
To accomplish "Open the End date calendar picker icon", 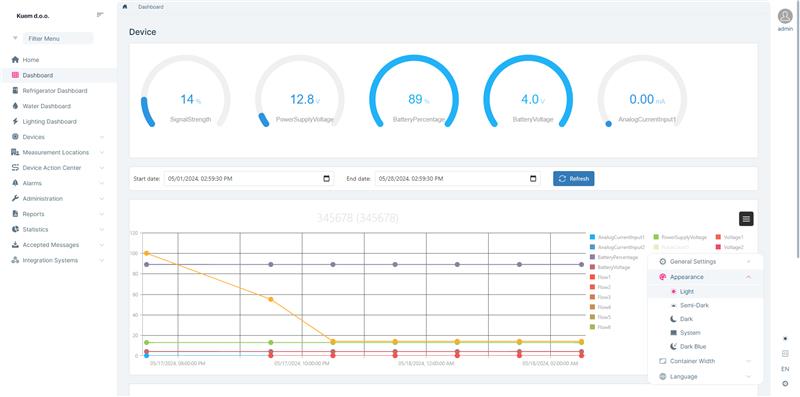I will point(533,179).
